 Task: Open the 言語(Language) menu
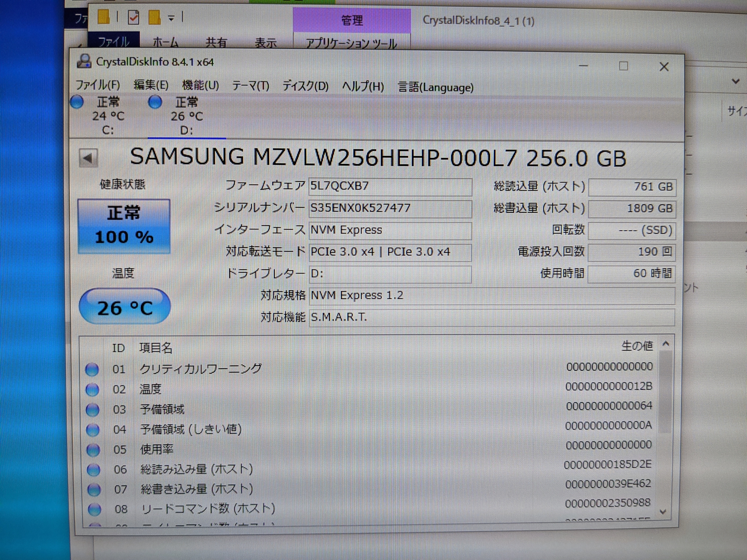point(436,87)
